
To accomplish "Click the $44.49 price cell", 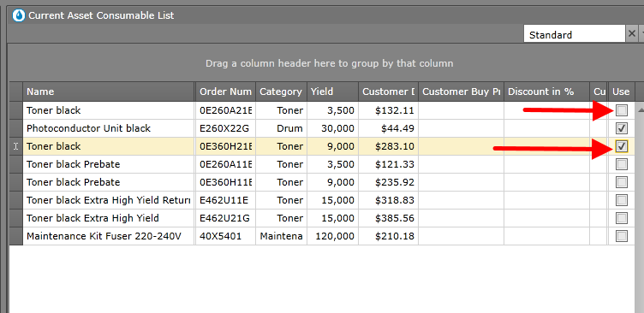I will [x=389, y=128].
